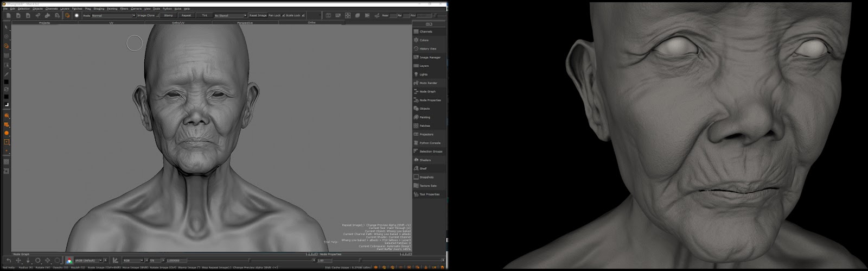Open the Colors palette

tap(430, 40)
